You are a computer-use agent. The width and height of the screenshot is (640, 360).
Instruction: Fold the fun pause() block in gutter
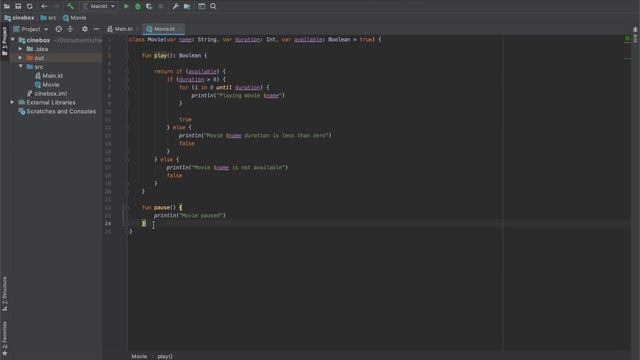[x=127, y=207]
